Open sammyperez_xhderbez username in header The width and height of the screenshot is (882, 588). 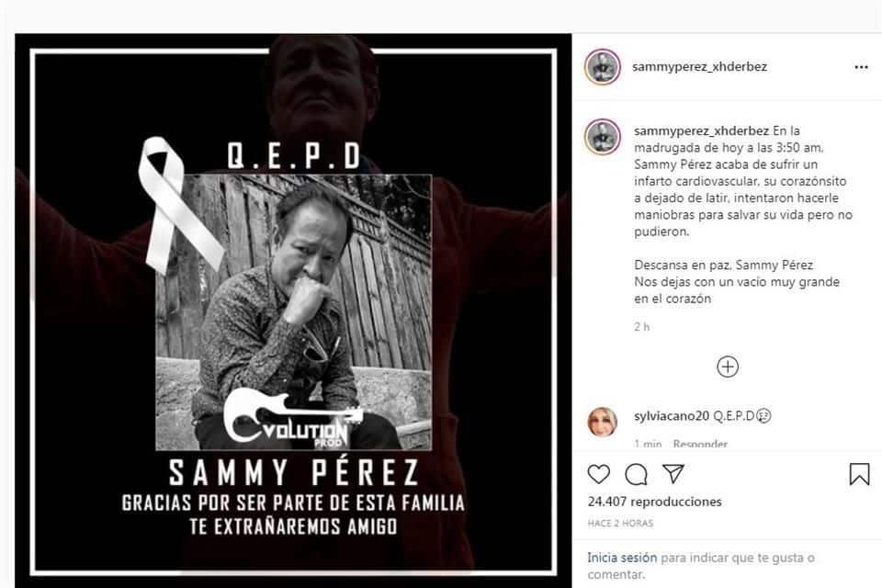(x=699, y=66)
